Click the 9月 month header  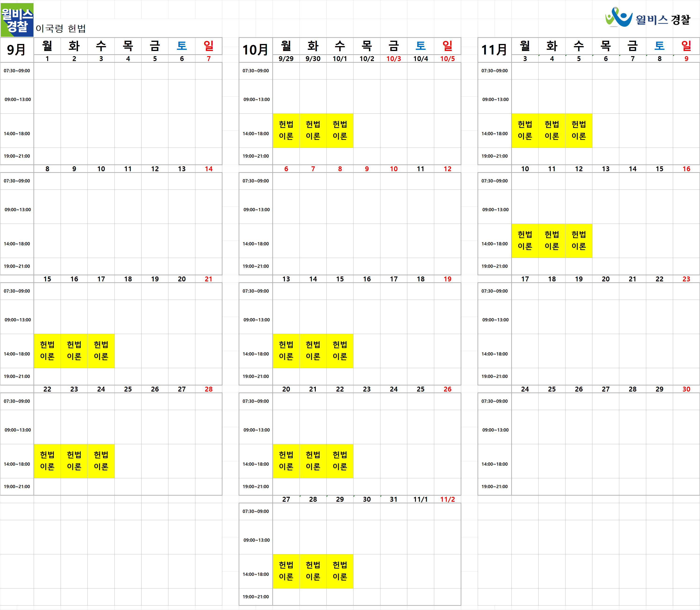pos(17,50)
